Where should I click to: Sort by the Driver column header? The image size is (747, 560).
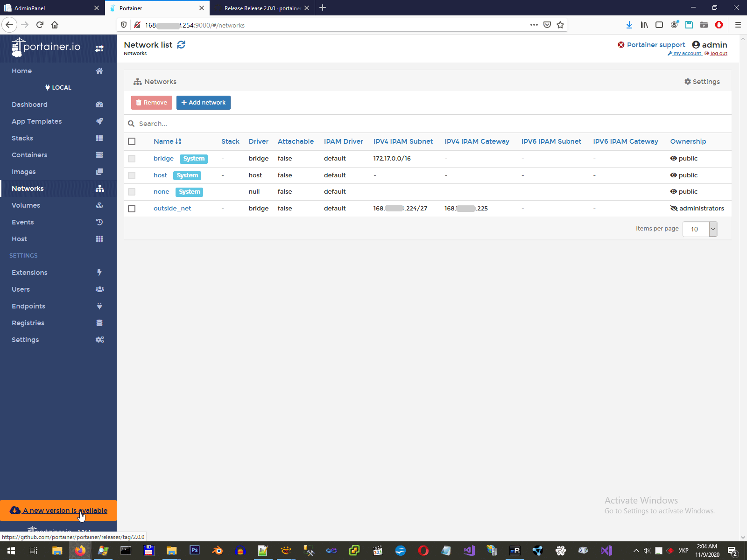(258, 141)
